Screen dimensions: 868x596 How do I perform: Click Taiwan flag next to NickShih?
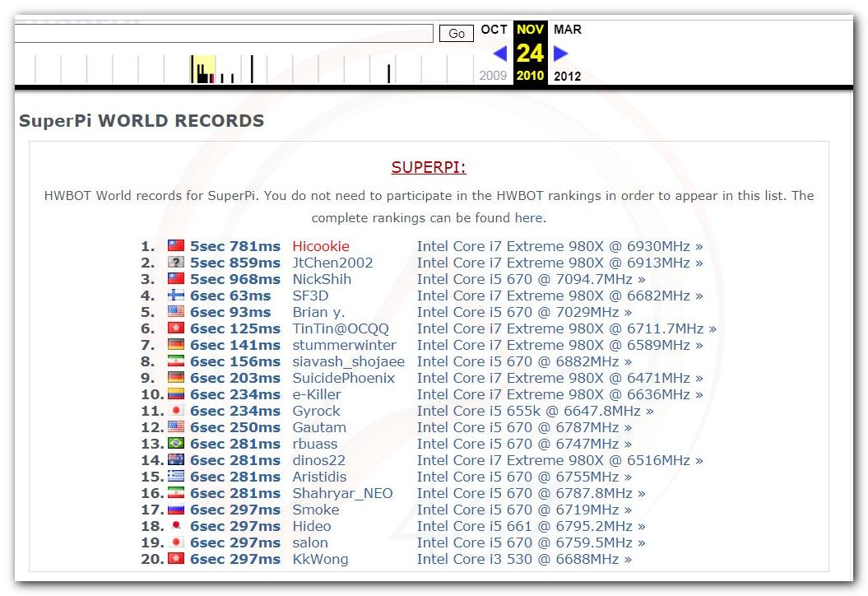(176, 278)
